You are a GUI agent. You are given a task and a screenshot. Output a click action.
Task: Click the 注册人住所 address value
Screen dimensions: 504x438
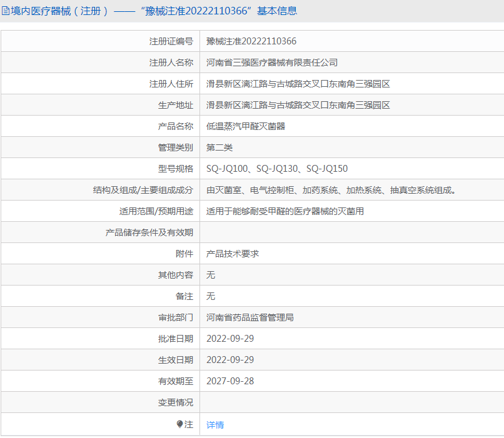[298, 84]
